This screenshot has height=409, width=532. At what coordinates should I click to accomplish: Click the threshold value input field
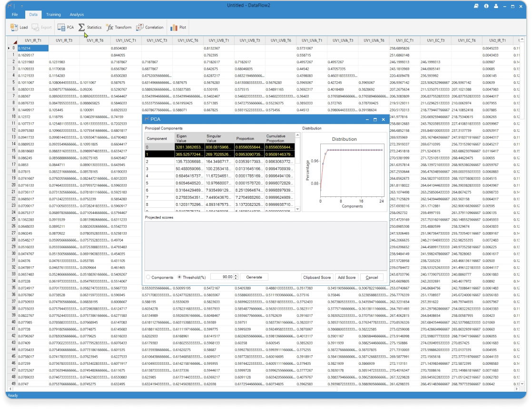click(221, 277)
